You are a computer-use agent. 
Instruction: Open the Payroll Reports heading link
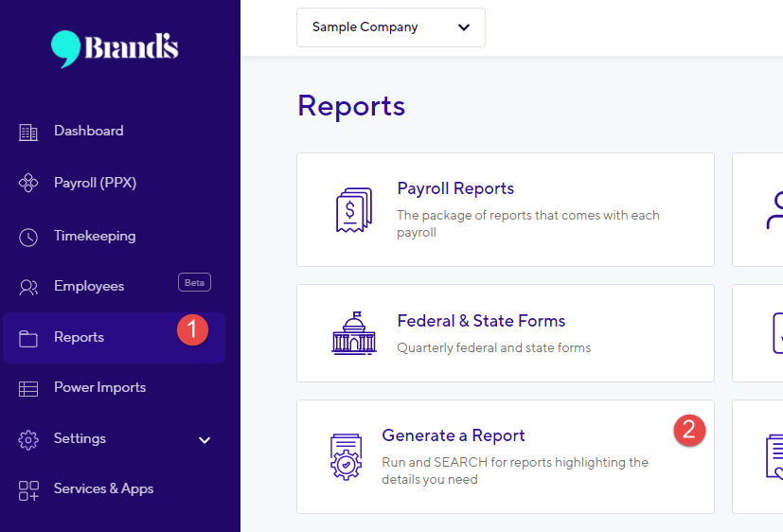tap(455, 188)
